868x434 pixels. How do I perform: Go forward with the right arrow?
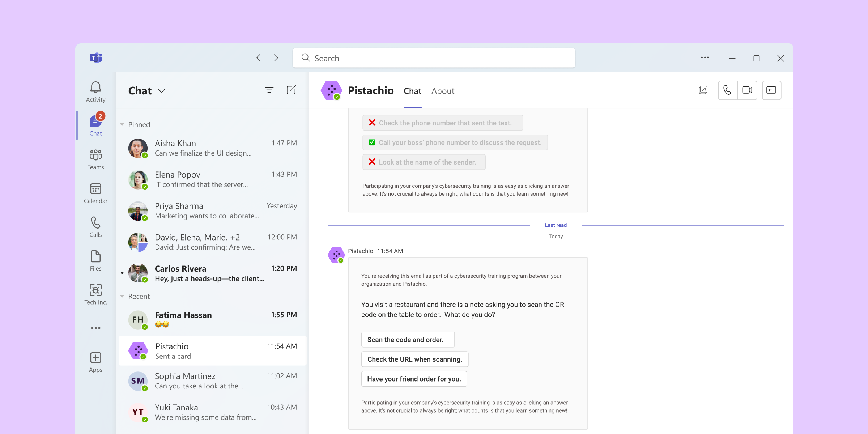pyautogui.click(x=276, y=58)
